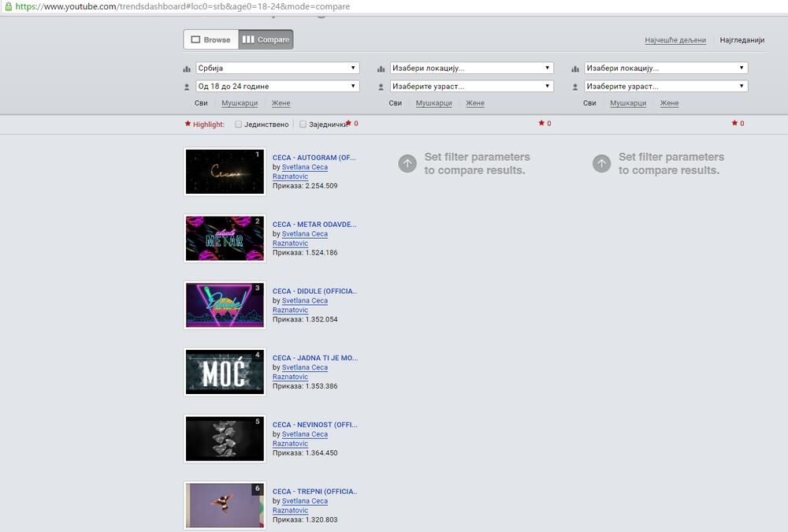Click the red star counter in the right column
The image size is (788, 532).
[738, 124]
